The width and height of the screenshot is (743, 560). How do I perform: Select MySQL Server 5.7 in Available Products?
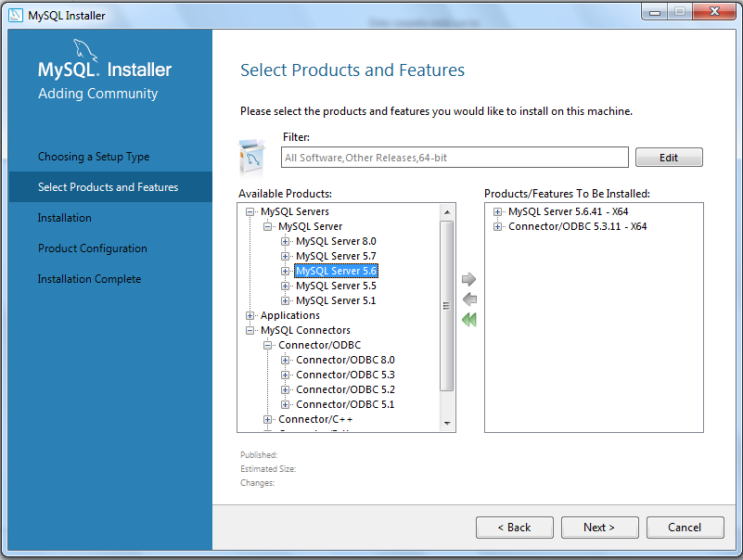tap(336, 256)
